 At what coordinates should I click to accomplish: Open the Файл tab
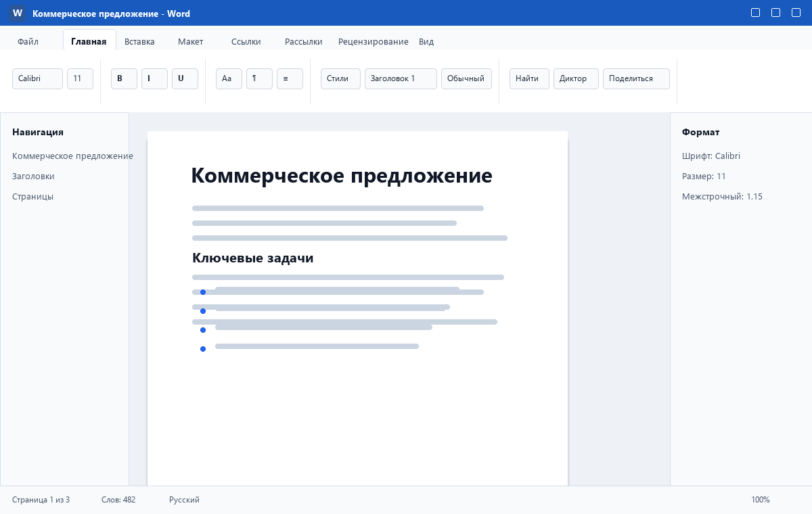[28, 41]
